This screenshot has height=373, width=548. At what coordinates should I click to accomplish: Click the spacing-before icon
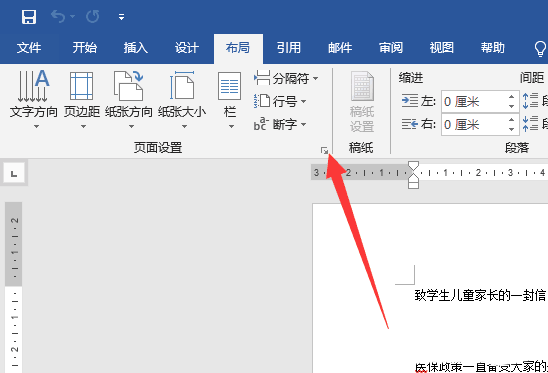click(x=531, y=101)
